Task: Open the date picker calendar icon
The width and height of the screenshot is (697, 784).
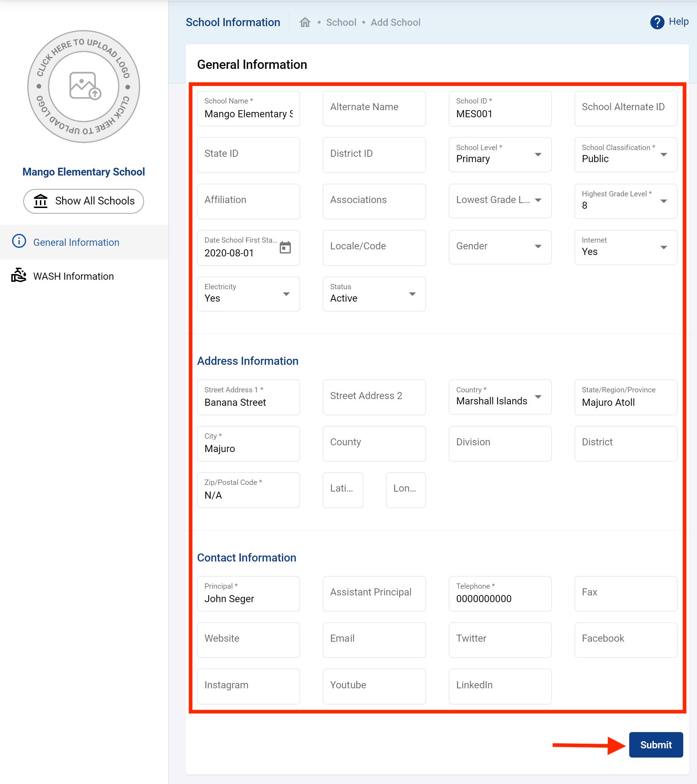Action: click(285, 248)
